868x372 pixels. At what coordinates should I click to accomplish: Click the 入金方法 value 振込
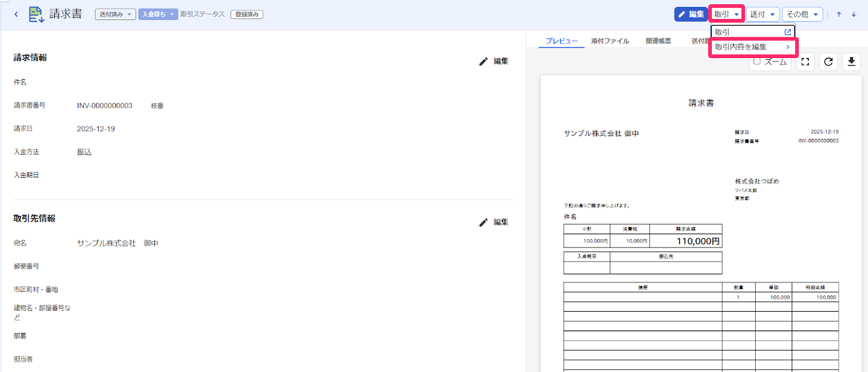click(x=84, y=152)
